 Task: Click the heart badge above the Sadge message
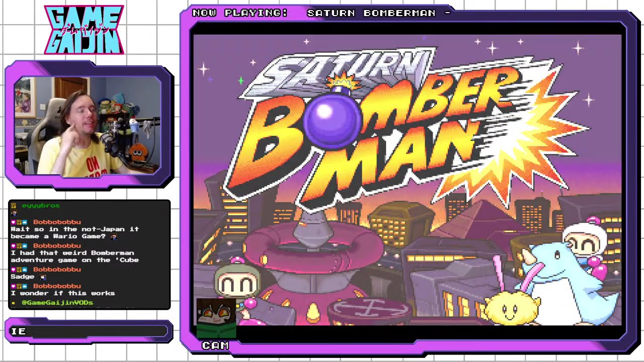14,269
